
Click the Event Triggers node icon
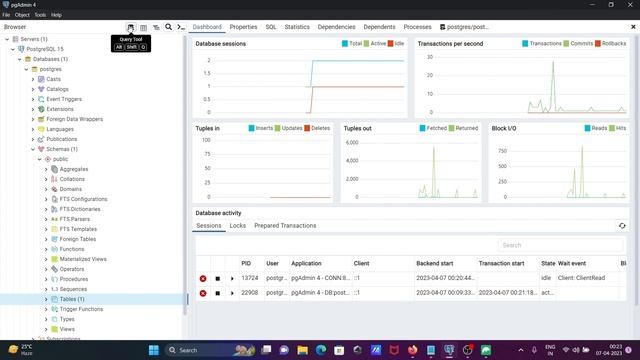41,99
